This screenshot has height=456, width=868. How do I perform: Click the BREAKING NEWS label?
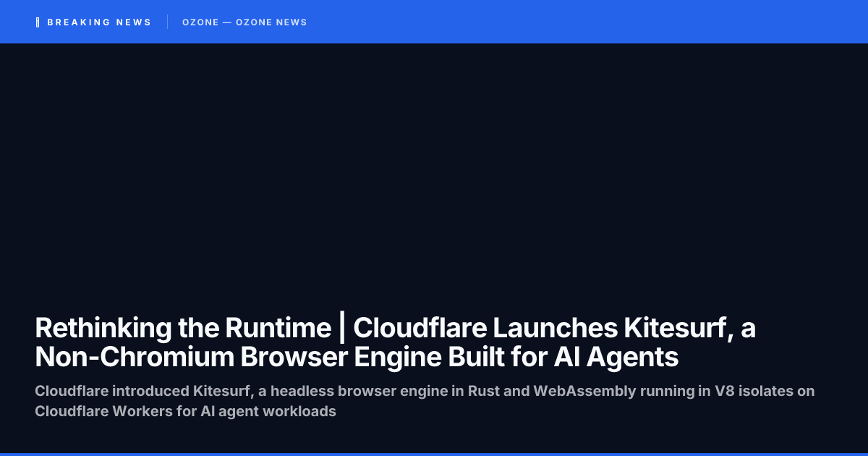tap(99, 22)
